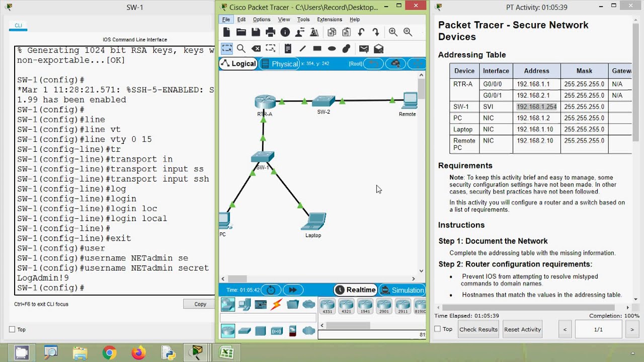Click the Add Complex PDU open envelope icon
Screen dimensions: 644x362
(x=378, y=49)
